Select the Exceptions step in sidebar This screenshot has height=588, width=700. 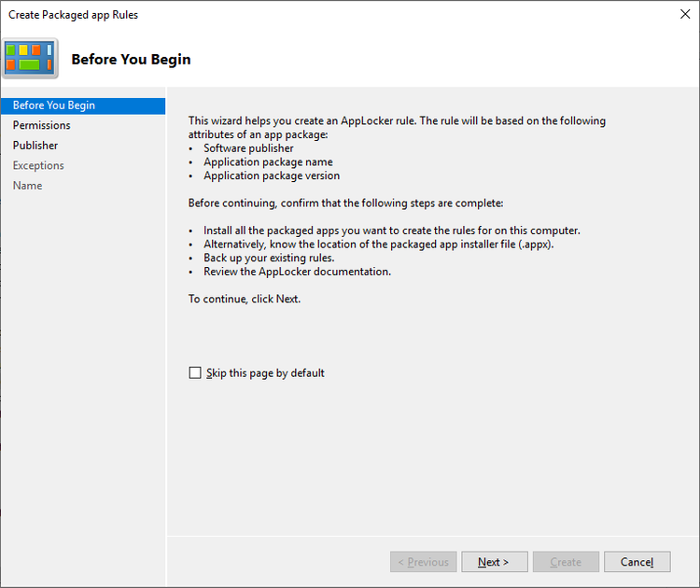(x=38, y=165)
